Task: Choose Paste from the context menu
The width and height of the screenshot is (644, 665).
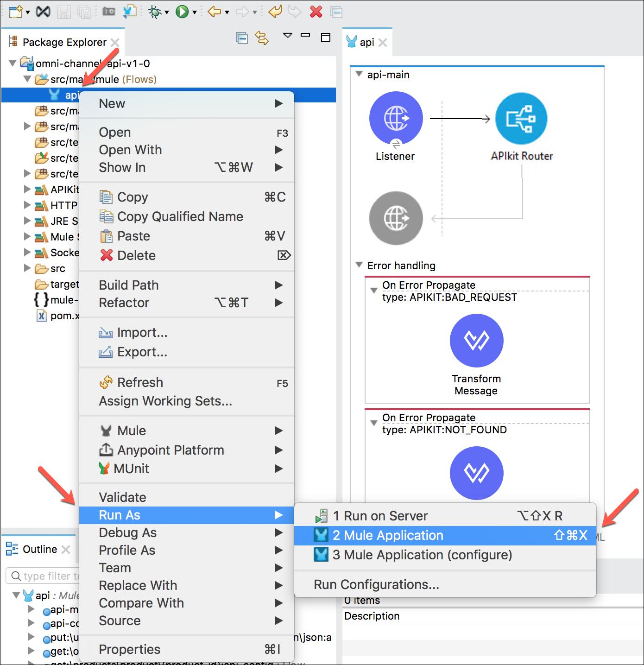Action: coord(187,236)
